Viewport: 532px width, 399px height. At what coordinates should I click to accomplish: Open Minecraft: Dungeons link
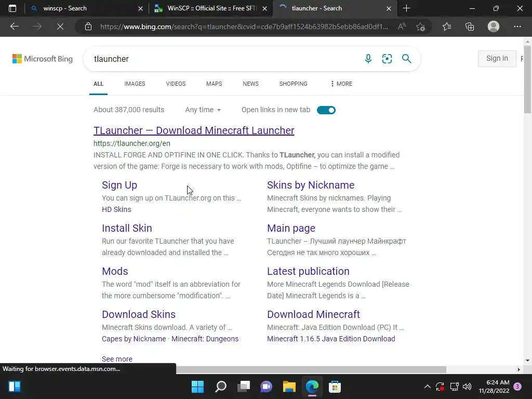205,339
